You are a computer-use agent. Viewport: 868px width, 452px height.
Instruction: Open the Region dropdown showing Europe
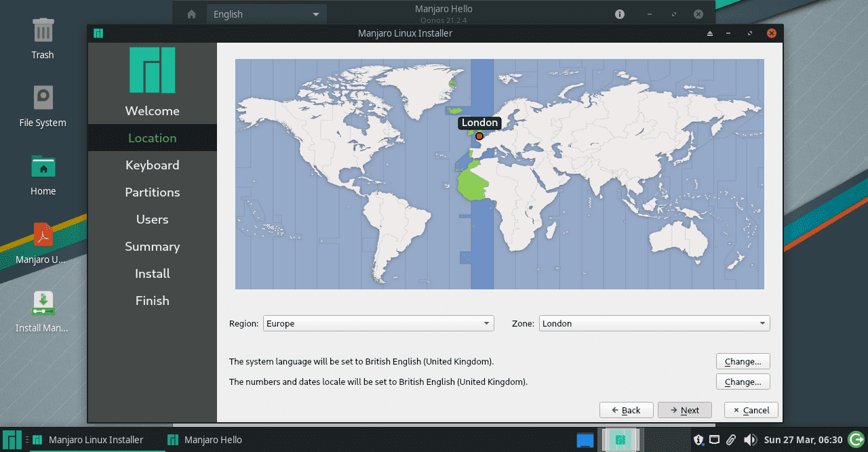(378, 323)
